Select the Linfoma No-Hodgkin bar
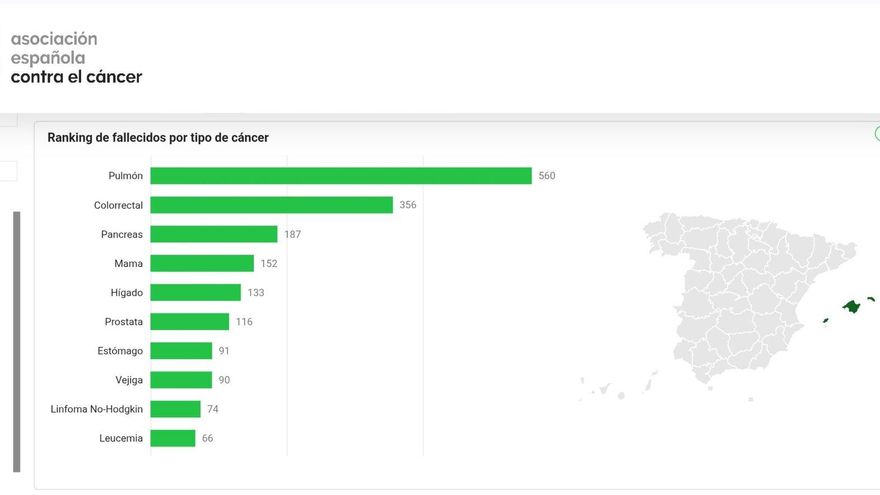This screenshot has height=495, width=880. click(x=175, y=409)
